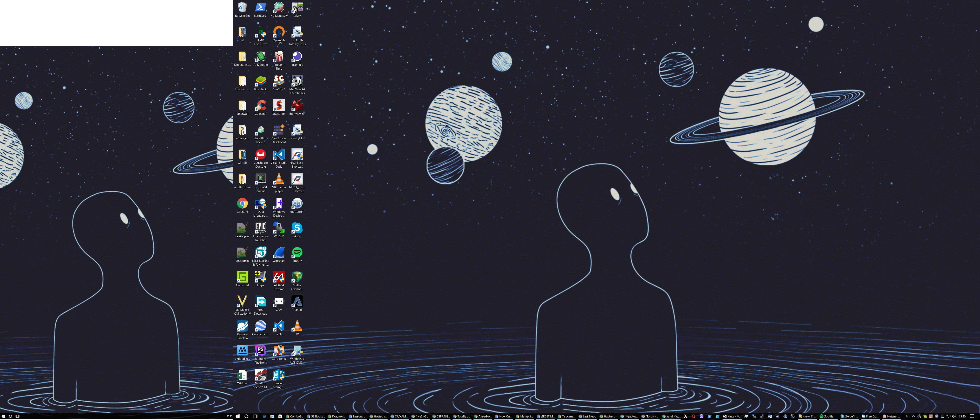
Task: Open the Google Earth desktop icon
Action: click(x=261, y=328)
